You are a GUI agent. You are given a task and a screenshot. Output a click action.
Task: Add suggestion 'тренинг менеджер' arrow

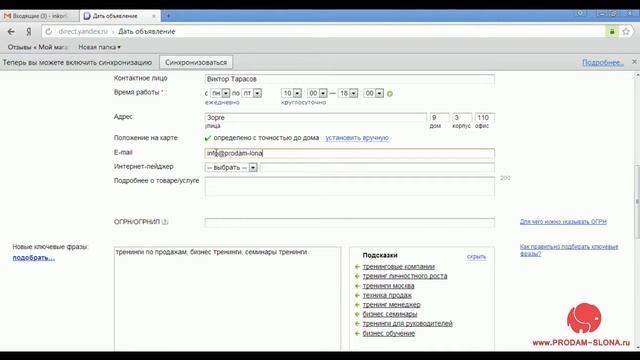click(357, 304)
